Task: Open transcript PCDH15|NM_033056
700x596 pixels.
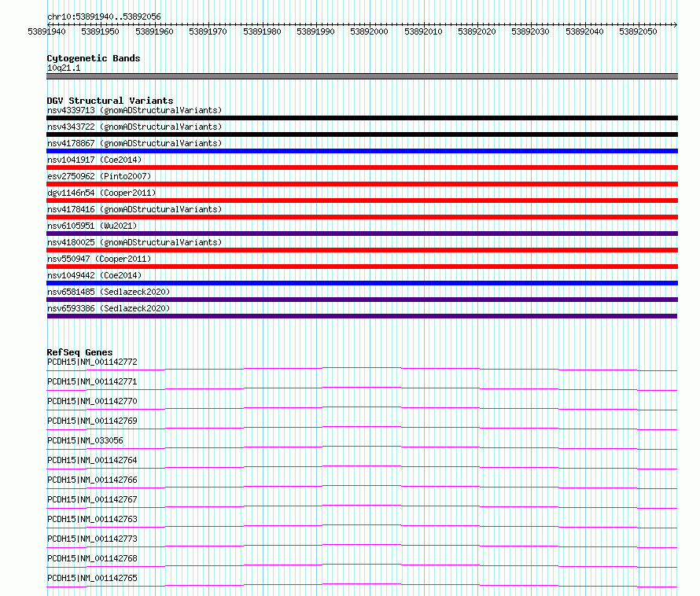Action: click(85, 440)
